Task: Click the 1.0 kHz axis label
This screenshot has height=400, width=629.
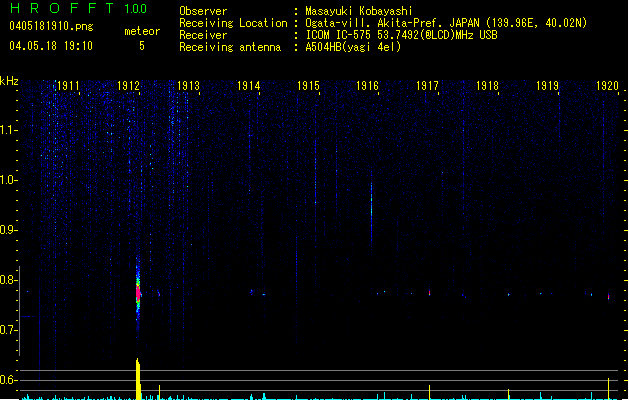Action: pyautogui.click(x=8, y=180)
